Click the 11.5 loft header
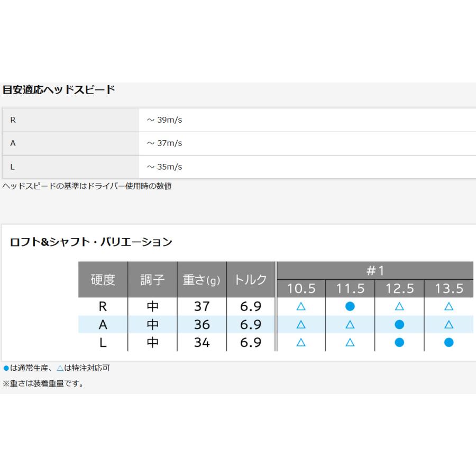The height and width of the screenshot is (476, 476). tap(350, 288)
